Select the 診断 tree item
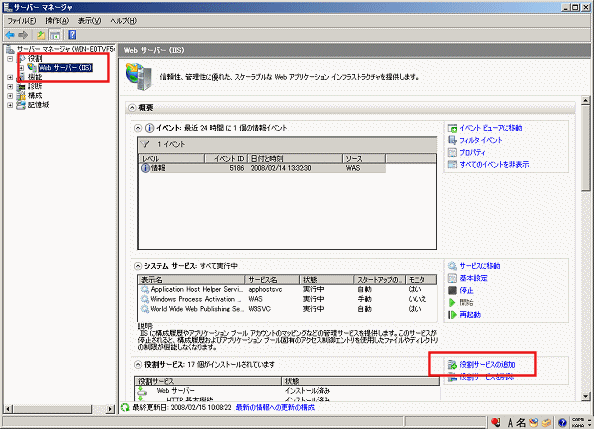This screenshot has width=594, height=429. [35, 86]
